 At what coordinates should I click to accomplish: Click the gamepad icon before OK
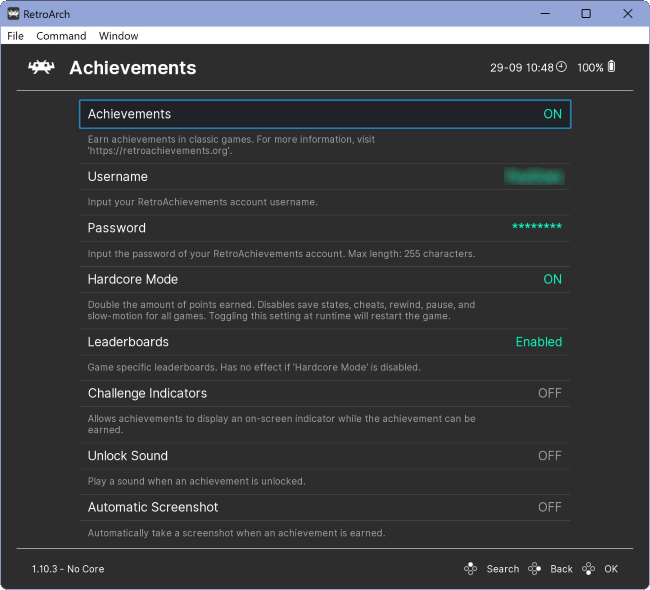click(589, 568)
